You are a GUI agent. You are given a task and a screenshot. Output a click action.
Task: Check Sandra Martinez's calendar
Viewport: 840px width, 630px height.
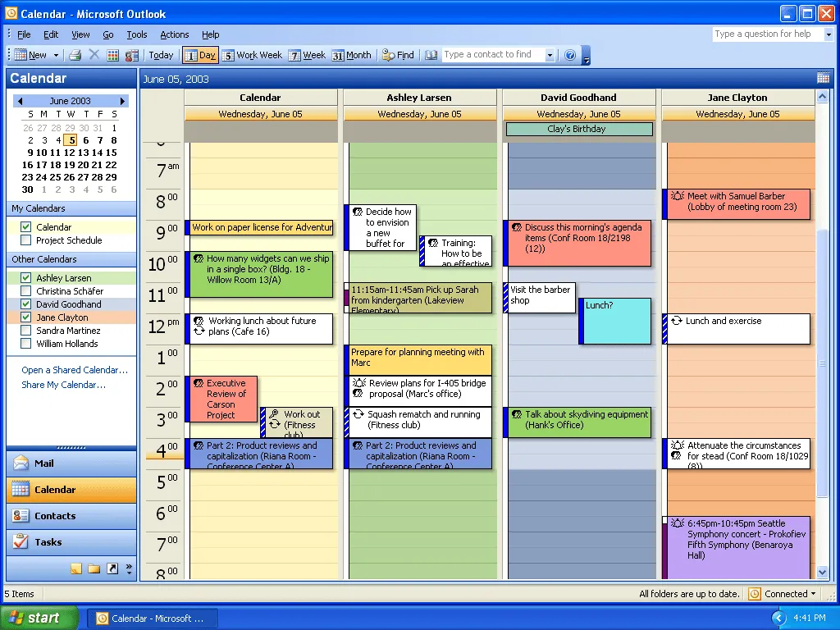point(25,330)
